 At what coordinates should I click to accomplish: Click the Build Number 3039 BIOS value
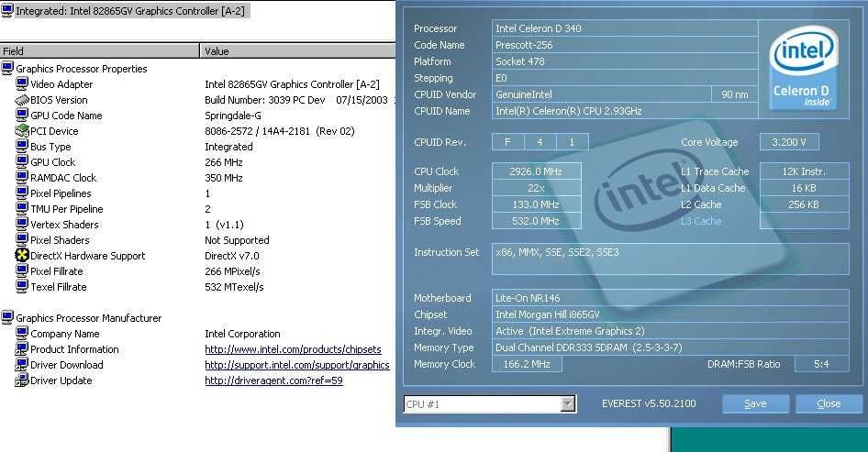pyautogui.click(x=298, y=100)
